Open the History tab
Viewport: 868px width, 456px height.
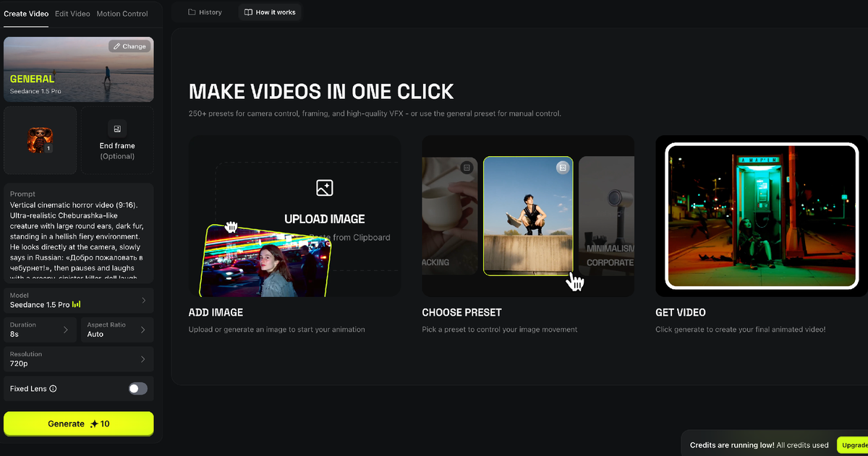click(x=205, y=12)
